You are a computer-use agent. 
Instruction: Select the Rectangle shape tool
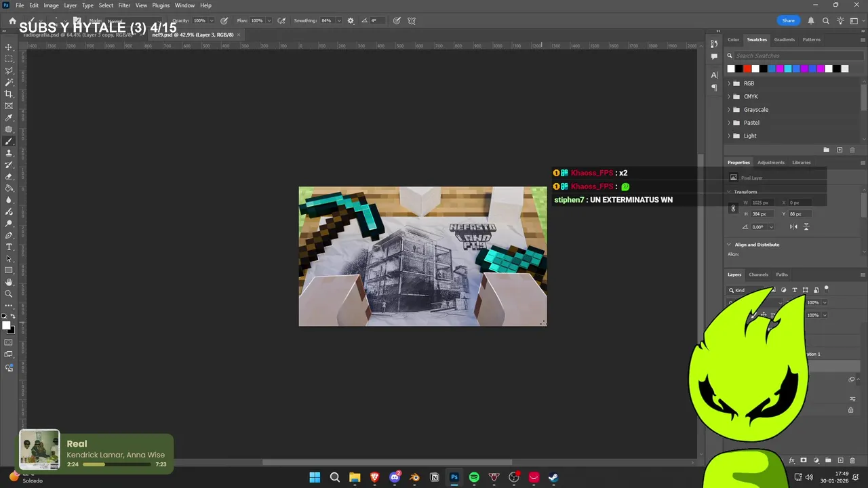point(9,270)
